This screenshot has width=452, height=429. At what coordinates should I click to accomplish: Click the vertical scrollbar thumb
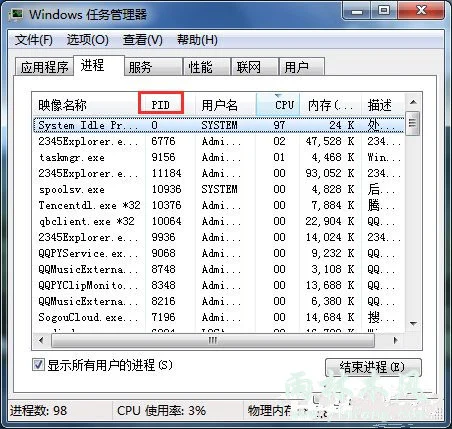[x=413, y=123]
